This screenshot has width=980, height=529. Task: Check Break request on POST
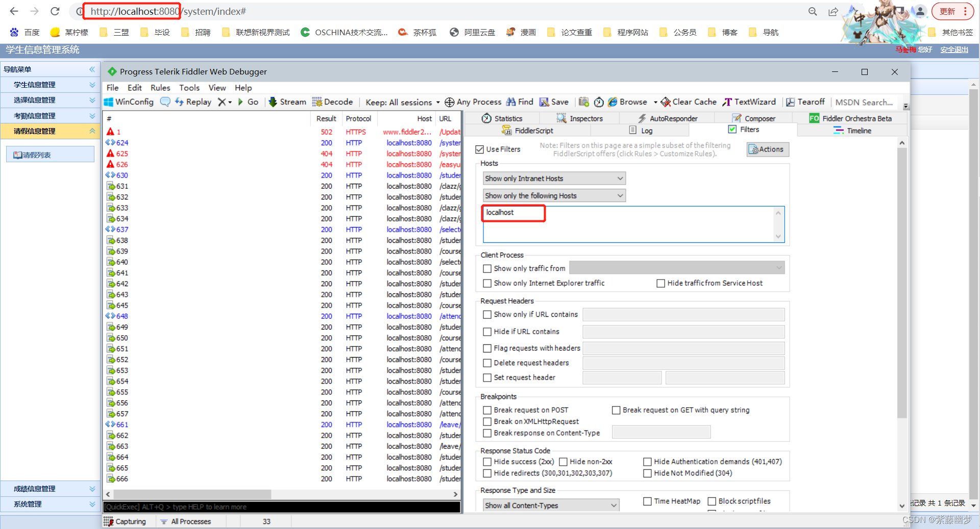pos(487,410)
